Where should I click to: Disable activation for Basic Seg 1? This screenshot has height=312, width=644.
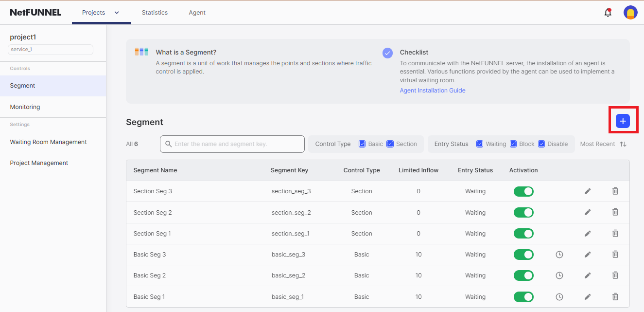523,296
